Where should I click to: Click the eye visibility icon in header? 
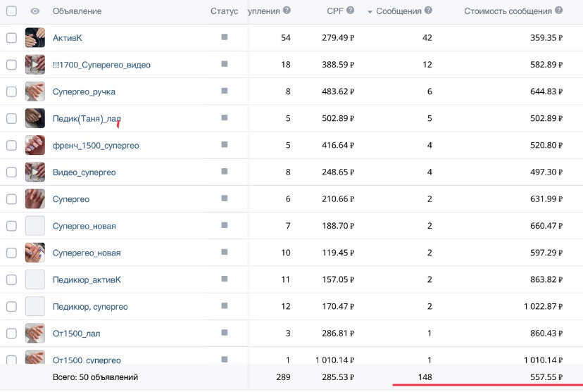35,11
